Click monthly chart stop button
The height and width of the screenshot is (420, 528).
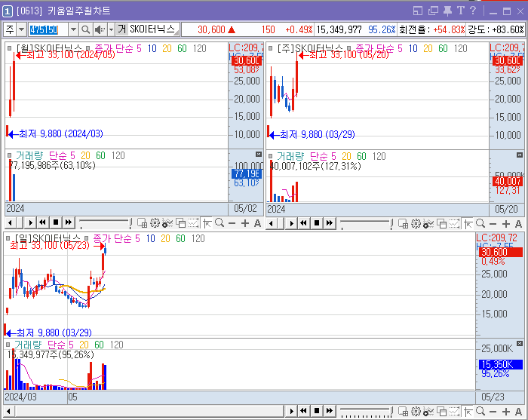(56, 222)
